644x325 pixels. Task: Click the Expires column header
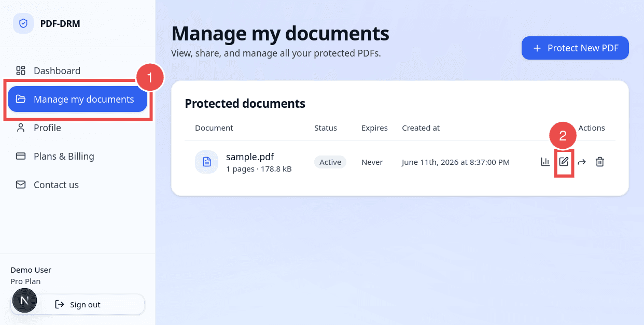click(x=374, y=128)
